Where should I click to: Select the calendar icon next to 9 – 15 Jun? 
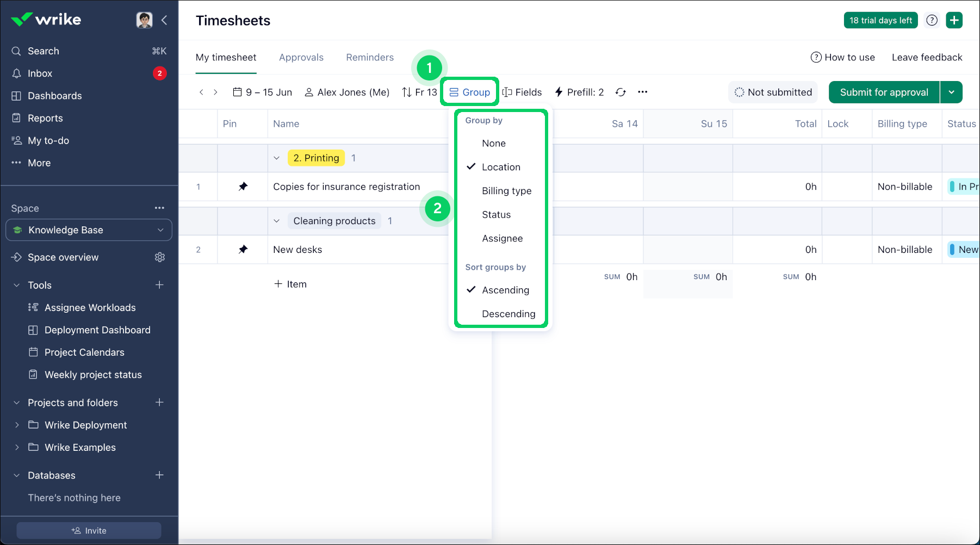click(x=237, y=92)
